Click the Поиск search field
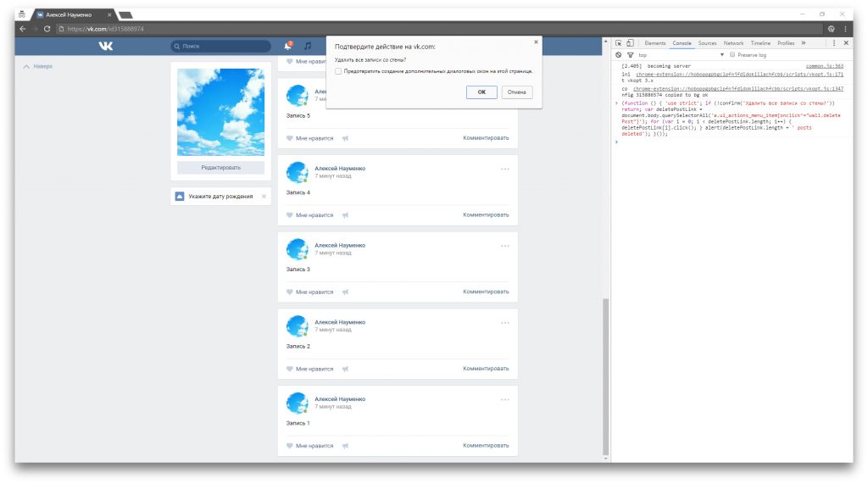The image size is (868, 484). (221, 46)
